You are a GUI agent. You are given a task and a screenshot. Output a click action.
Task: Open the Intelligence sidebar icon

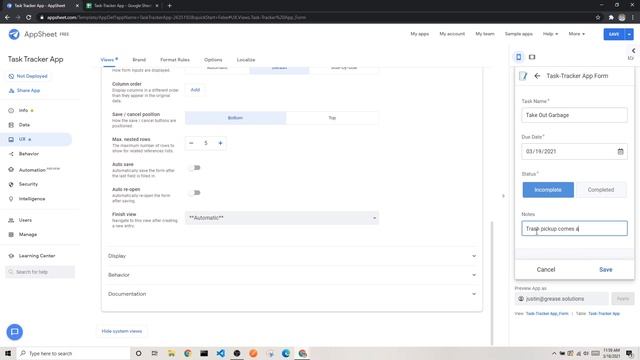11,199
